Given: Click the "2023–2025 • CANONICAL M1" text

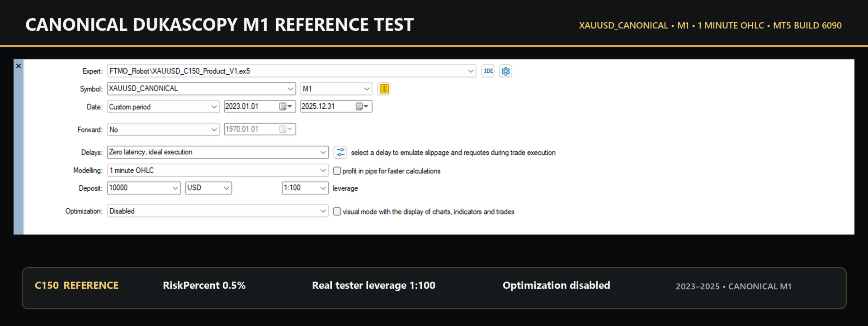Looking at the screenshot, I should pos(734,286).
